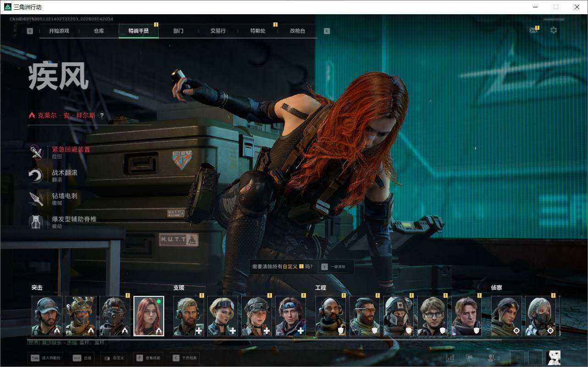The height and width of the screenshot is (367, 588).
Task: Select the bare-headed brown-haired engineer operator
Action: click(466, 316)
